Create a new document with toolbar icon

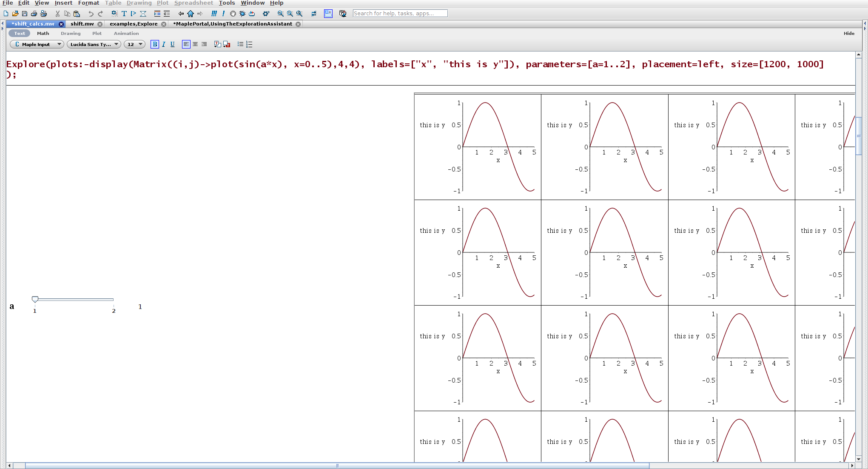point(6,14)
